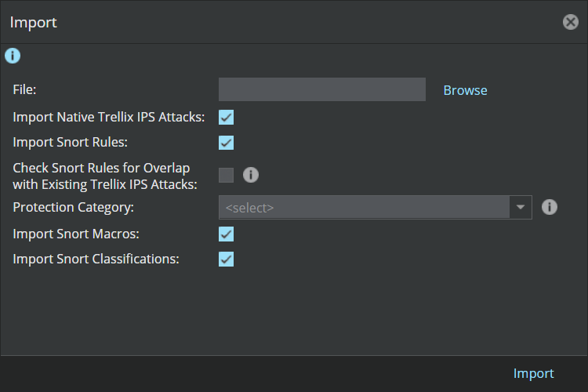Click the File input field
Image resolution: width=588 pixels, height=392 pixels.
coord(321,89)
